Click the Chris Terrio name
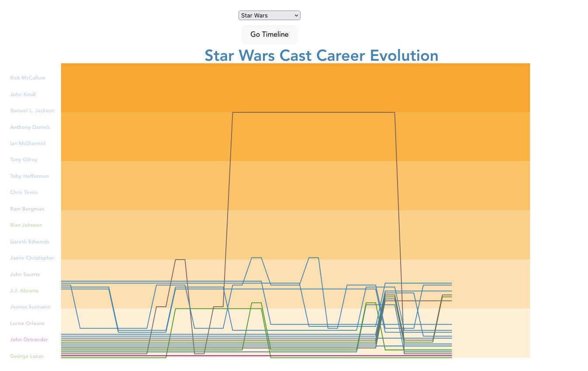Screen dimensions: 588x371 pyautogui.click(x=24, y=192)
